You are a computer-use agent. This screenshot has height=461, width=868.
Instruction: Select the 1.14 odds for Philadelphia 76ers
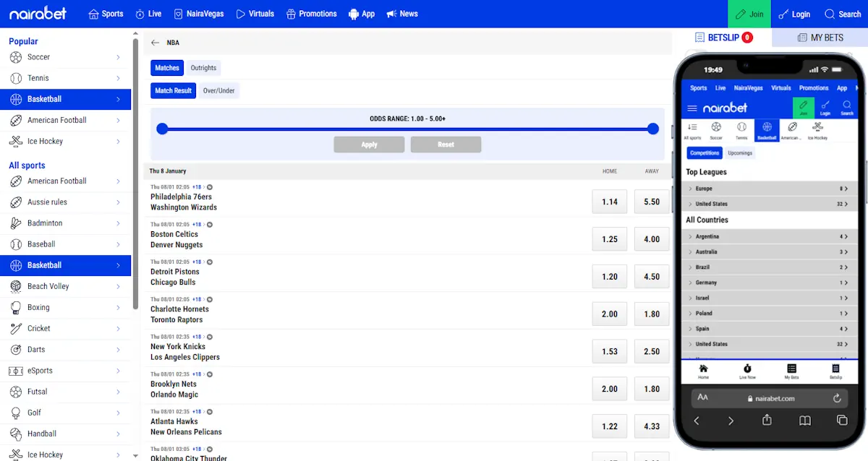pyautogui.click(x=609, y=202)
